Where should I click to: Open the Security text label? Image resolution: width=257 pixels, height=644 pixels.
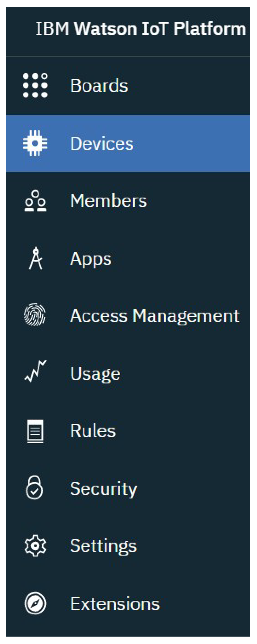(x=103, y=489)
